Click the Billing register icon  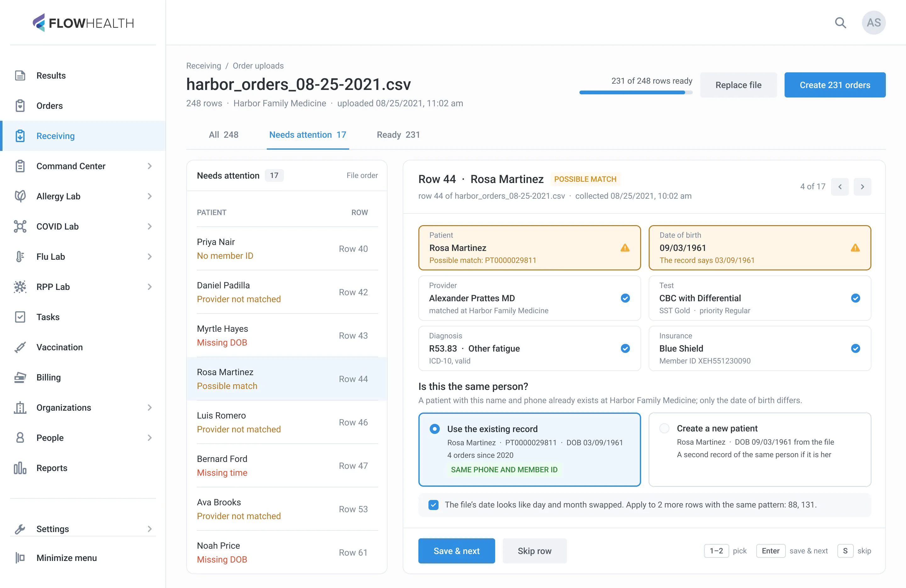tap(20, 377)
